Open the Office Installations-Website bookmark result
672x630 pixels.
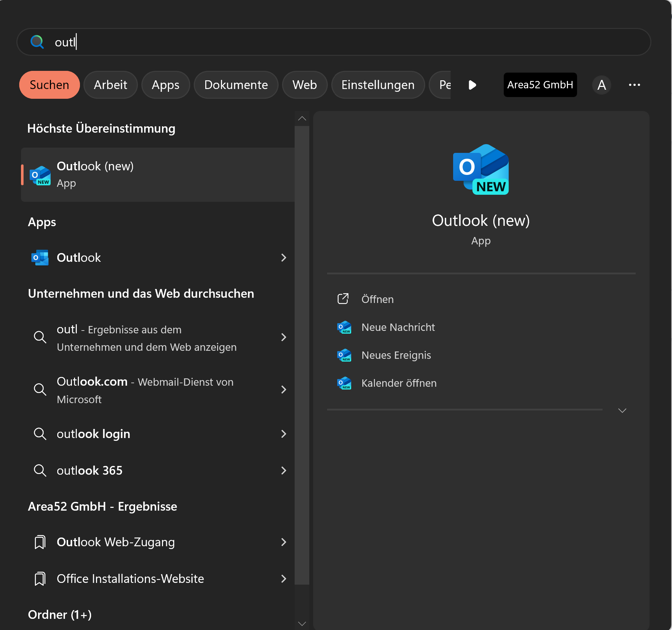click(130, 579)
